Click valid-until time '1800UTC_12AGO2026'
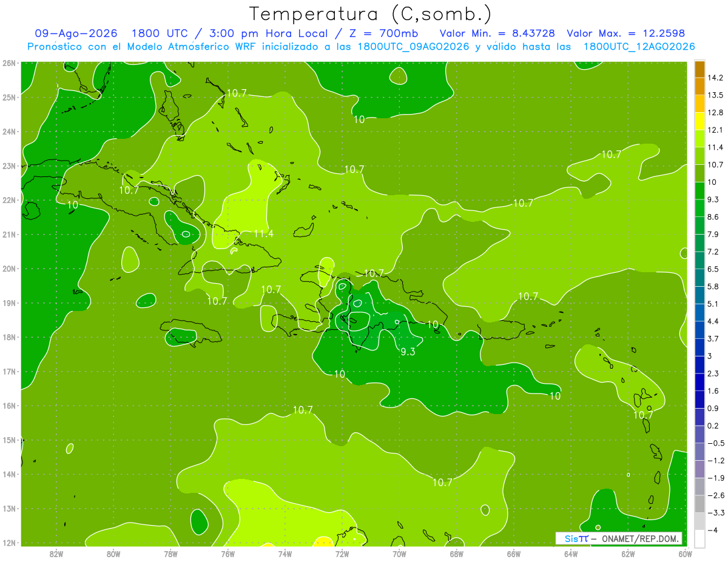Screen dimensions: 728x562 (639, 47)
